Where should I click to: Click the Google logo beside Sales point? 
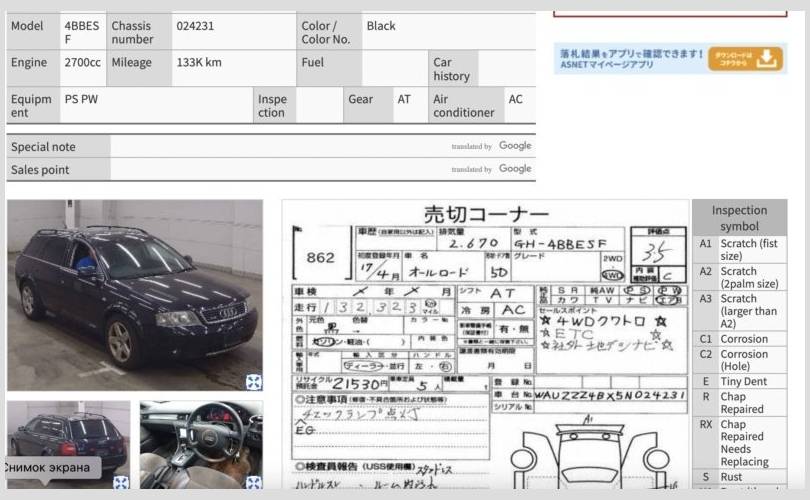[x=515, y=169]
